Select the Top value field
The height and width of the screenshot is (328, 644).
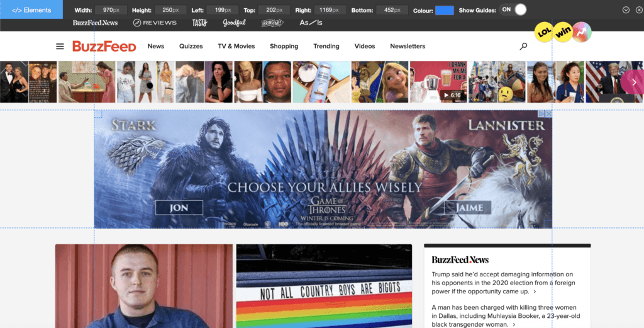pos(274,10)
